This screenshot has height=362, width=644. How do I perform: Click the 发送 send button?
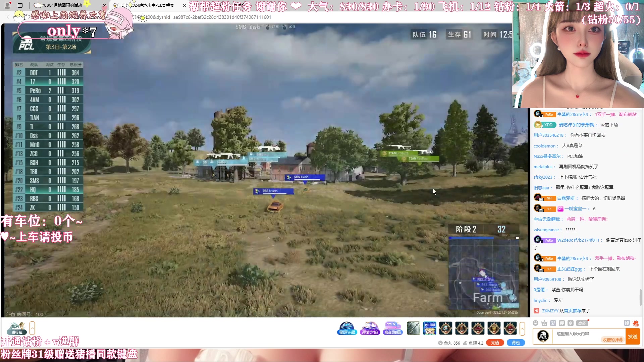pos(633,337)
